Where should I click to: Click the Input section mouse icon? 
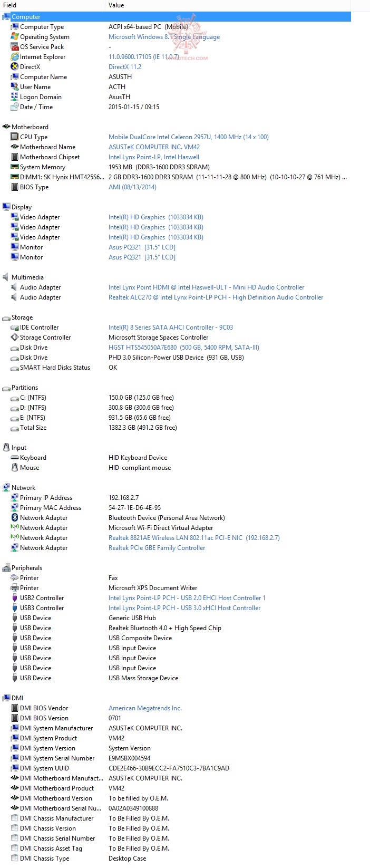tap(6, 448)
